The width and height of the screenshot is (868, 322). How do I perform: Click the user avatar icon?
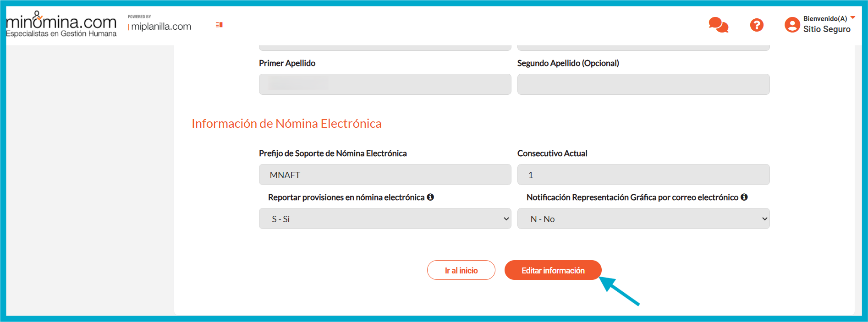tap(792, 25)
